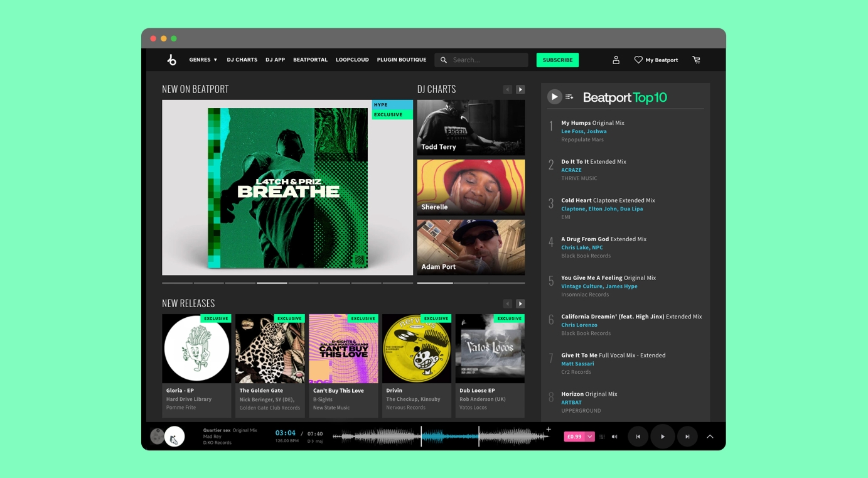Viewport: 868px width, 478px height.
Task: Toggle play on the bottom player
Action: [x=662, y=437]
